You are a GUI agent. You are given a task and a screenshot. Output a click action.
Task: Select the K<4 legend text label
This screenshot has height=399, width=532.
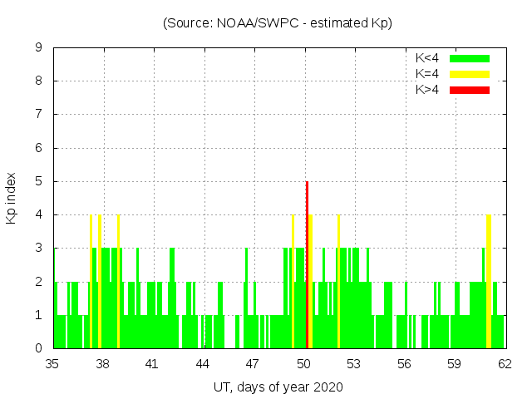point(428,58)
